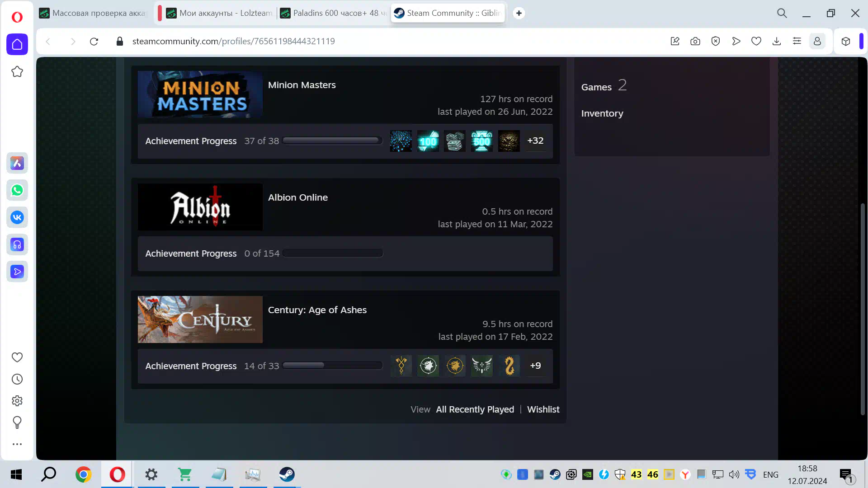Click Century achievement progress bar
This screenshot has width=868, height=488.
click(333, 366)
